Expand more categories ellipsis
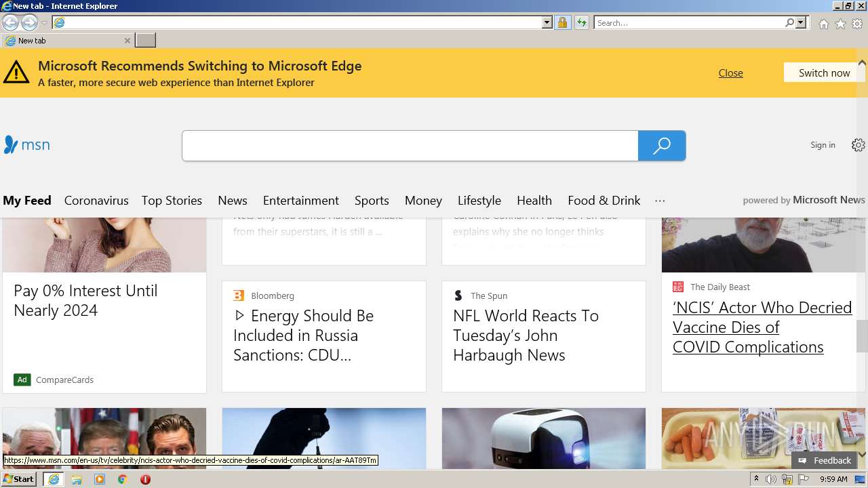 coord(660,201)
